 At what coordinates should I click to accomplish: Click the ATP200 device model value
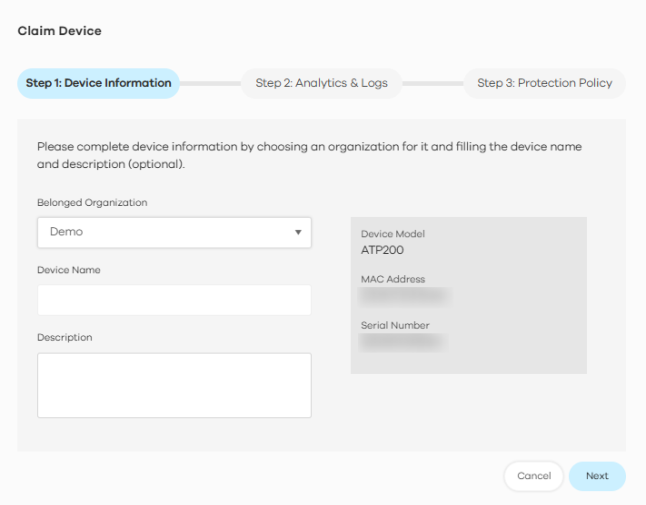pos(382,250)
